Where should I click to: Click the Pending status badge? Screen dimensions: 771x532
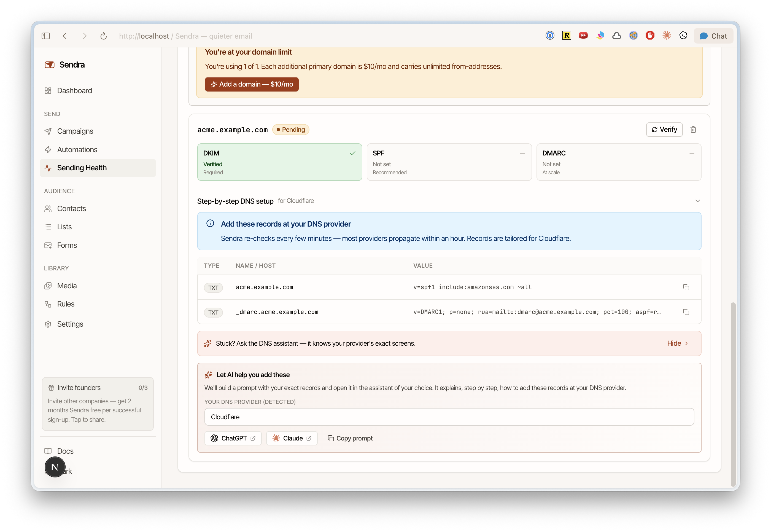click(x=290, y=130)
